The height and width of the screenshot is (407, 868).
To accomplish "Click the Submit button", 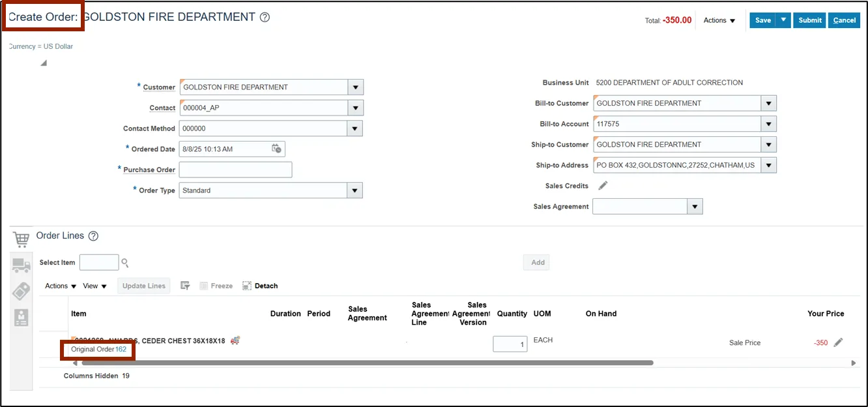I will click(x=809, y=20).
